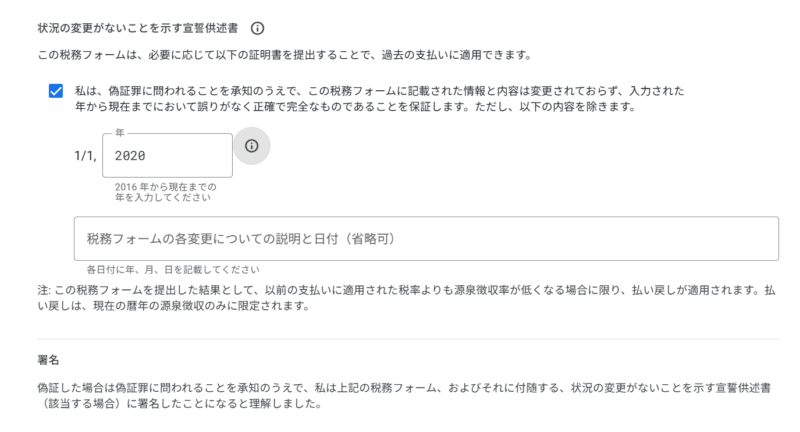Click the 1/1, prefix before the year field
Viewport: 800px width, 432px height.
86,156
